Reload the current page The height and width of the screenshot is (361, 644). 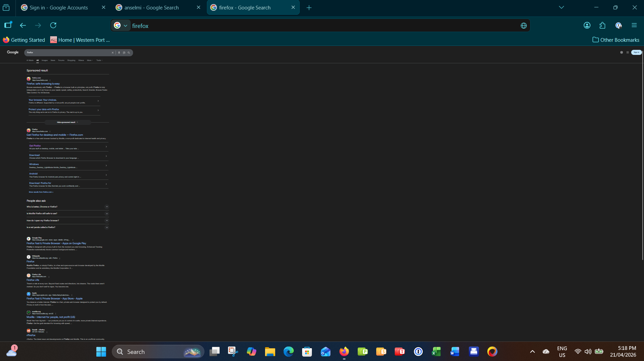point(53,25)
